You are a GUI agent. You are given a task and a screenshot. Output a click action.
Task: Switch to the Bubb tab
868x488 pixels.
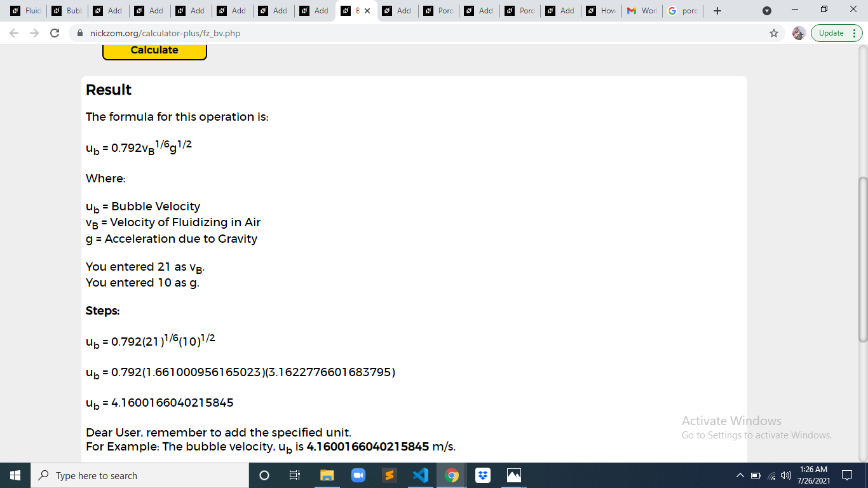pyautogui.click(x=67, y=11)
